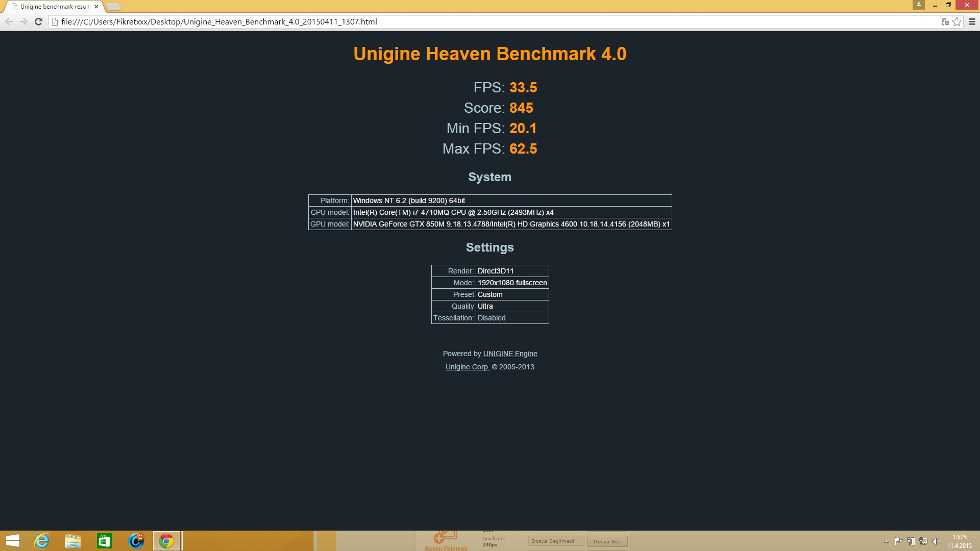The height and width of the screenshot is (551, 980).
Task: Open the Chrome hamburger menu
Action: point(972,21)
